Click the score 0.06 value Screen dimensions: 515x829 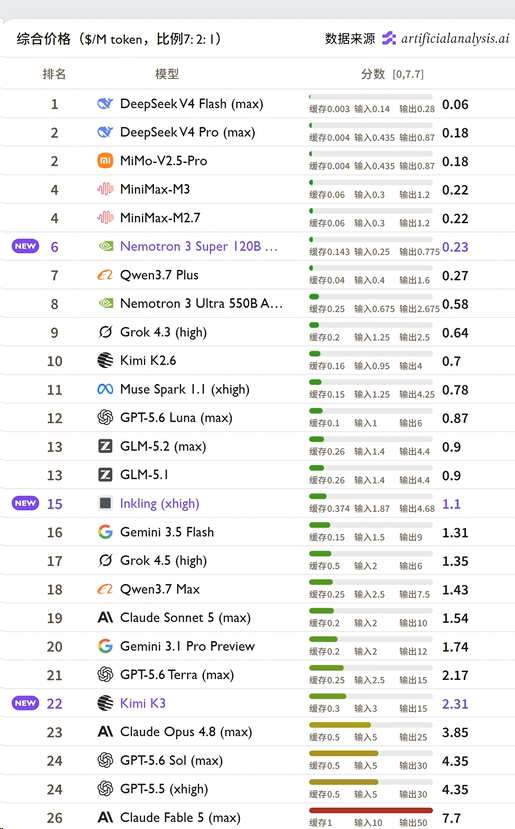tap(455, 105)
